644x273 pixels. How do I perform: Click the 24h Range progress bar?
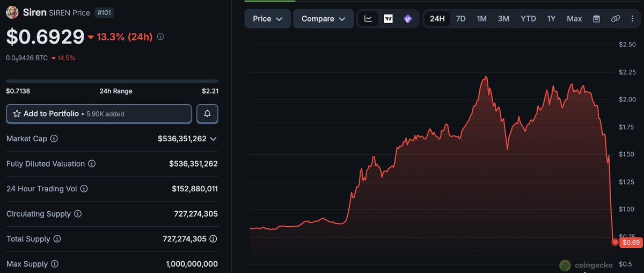(112, 81)
